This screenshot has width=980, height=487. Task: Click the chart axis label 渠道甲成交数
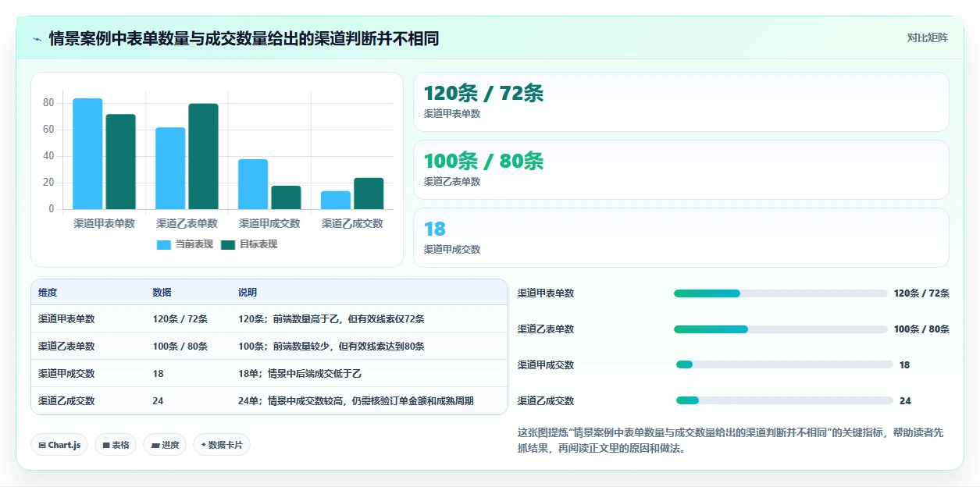tap(269, 223)
